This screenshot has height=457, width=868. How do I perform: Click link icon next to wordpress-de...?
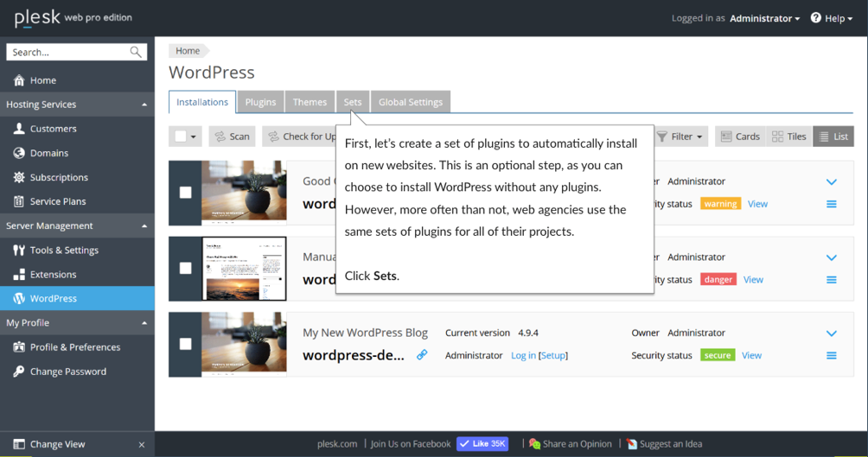pos(422,355)
